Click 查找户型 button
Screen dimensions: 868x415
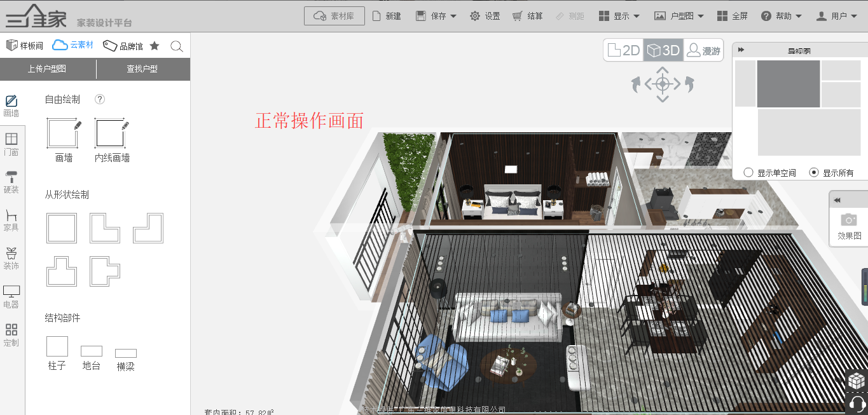coord(142,69)
